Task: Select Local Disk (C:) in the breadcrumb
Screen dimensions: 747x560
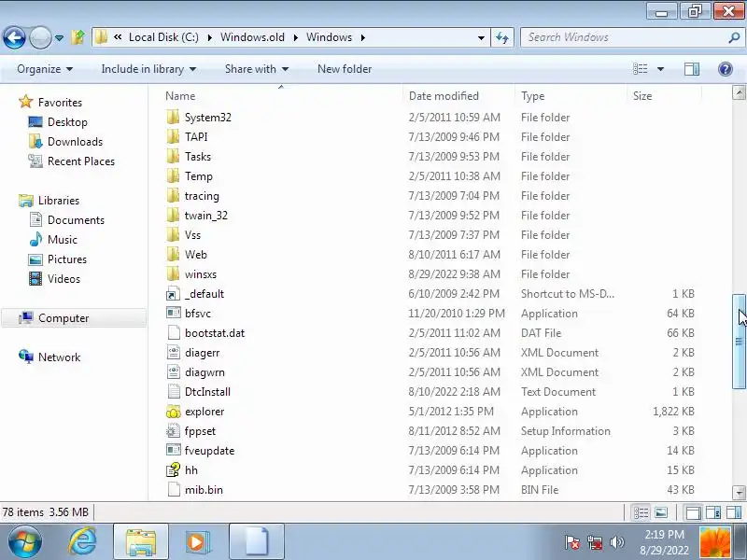Action: click(163, 37)
